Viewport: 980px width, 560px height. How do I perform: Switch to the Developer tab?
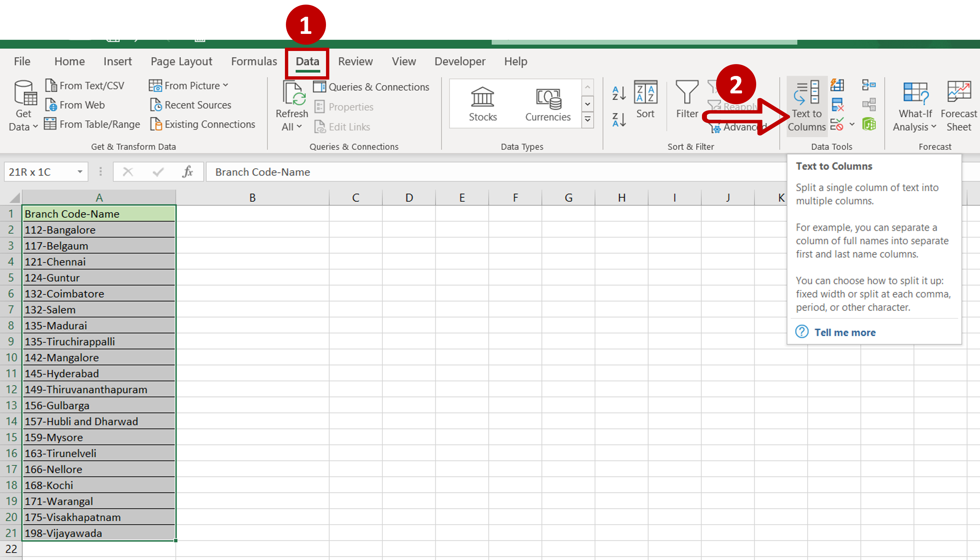pos(460,61)
